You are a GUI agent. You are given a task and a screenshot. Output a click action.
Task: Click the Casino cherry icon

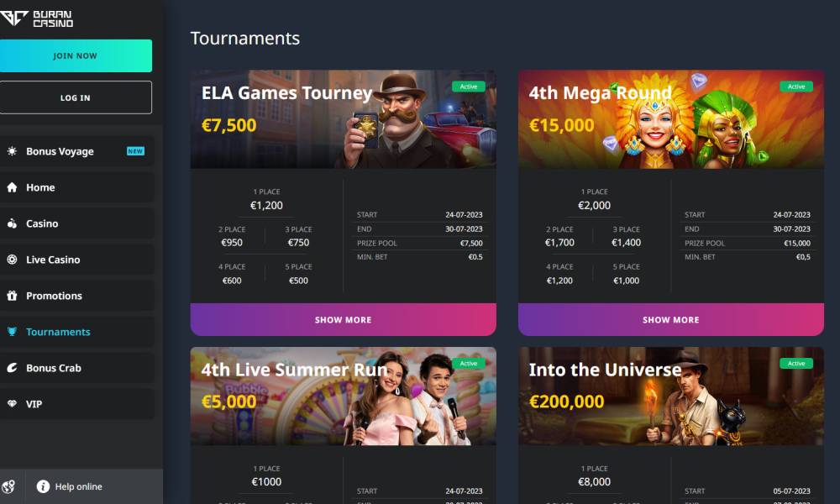coord(12,223)
